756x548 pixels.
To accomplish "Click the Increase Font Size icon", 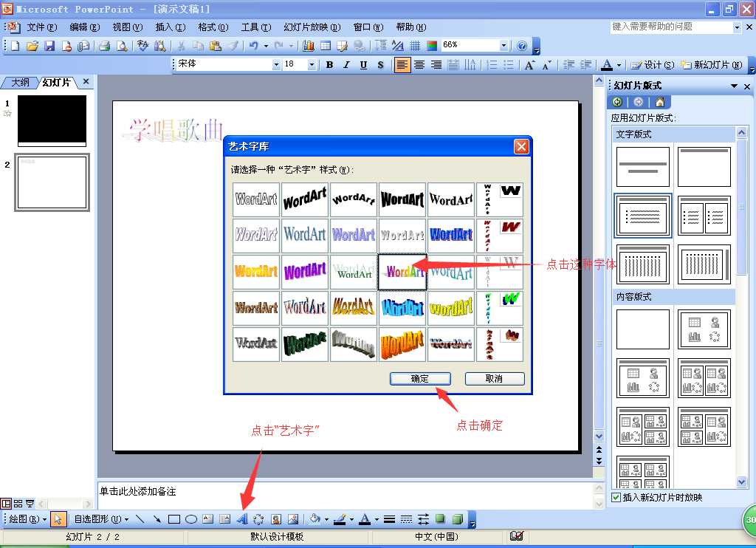I will (x=530, y=65).
